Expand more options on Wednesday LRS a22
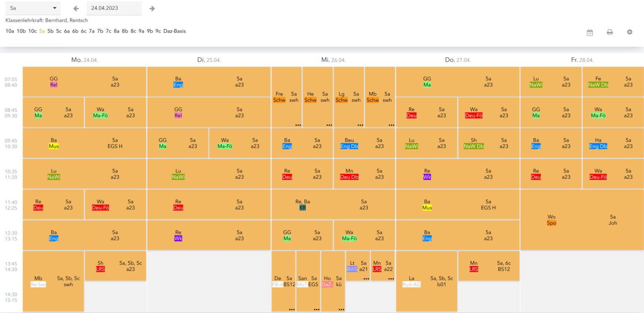 (391, 279)
